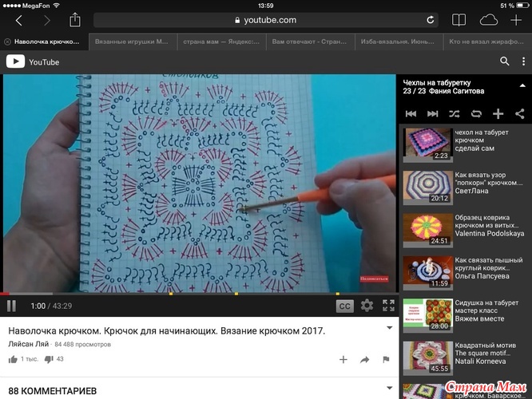Toggle playlist repeat loop
This screenshot has width=532, height=399.
point(476,114)
